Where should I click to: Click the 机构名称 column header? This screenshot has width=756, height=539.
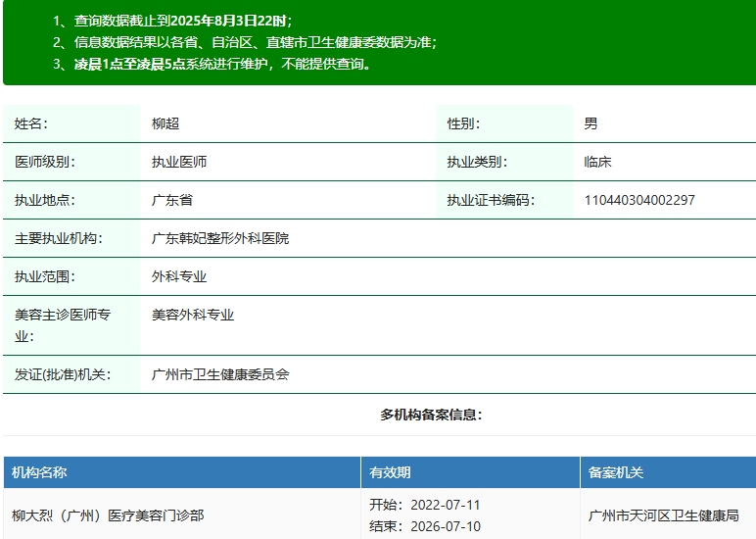tap(39, 472)
